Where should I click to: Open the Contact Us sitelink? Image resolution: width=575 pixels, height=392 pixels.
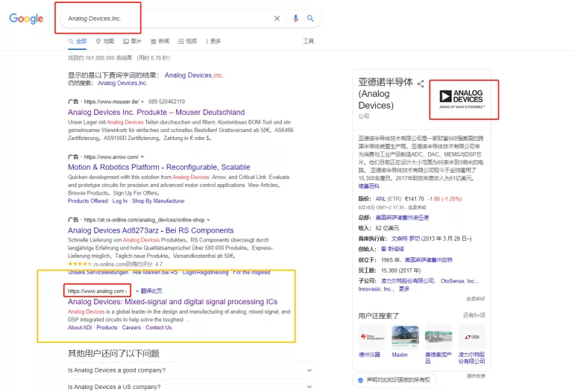pyautogui.click(x=158, y=327)
